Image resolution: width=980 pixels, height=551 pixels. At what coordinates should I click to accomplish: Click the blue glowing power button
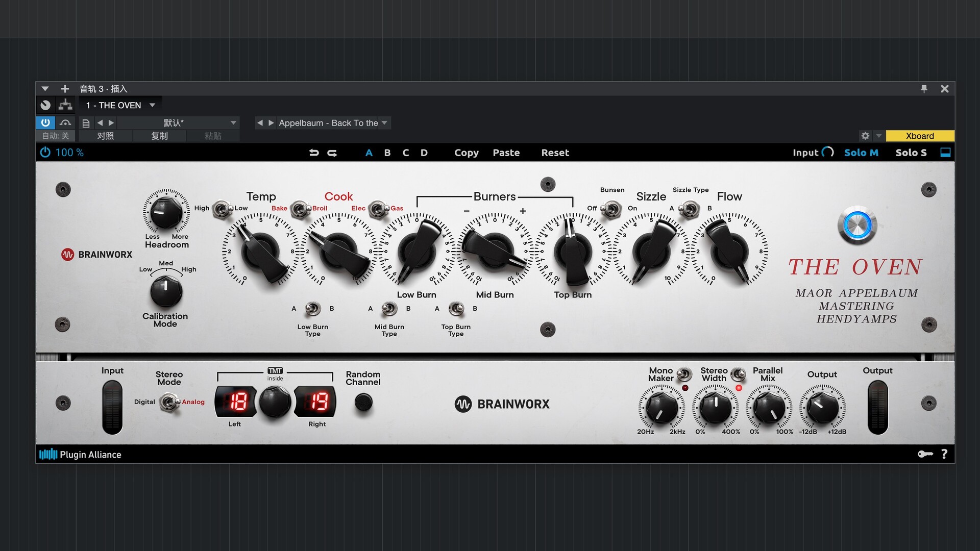coord(857,225)
